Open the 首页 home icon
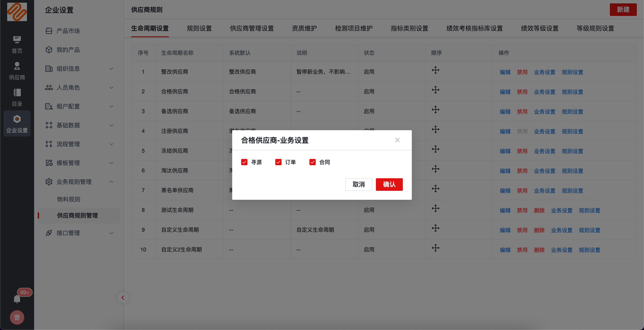644x330 pixels. point(17,45)
